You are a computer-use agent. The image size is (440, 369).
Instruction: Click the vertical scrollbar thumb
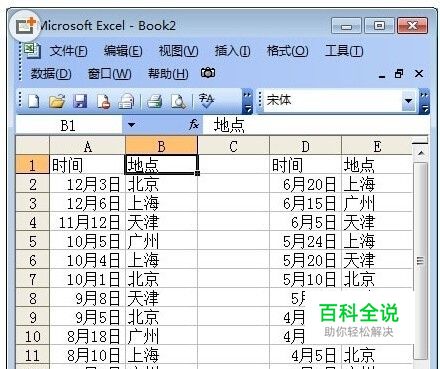coord(420,261)
